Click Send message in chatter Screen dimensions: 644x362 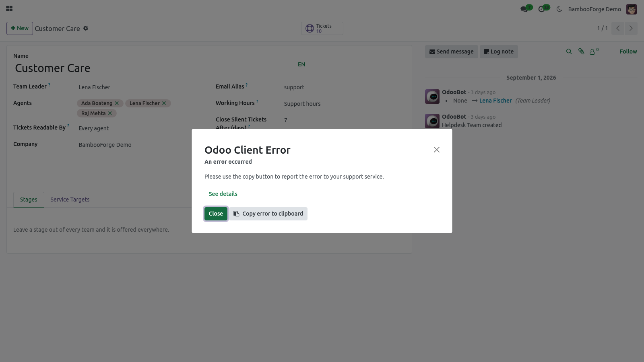[x=451, y=51]
